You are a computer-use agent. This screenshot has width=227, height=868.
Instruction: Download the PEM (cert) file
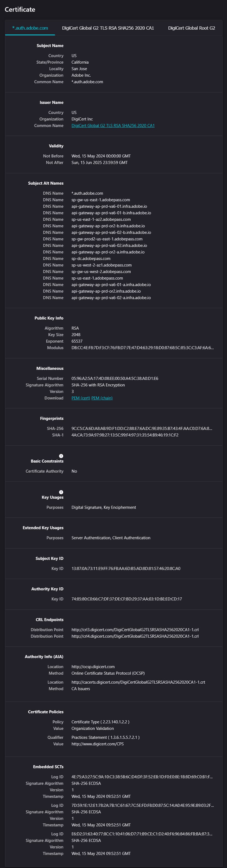(x=81, y=398)
